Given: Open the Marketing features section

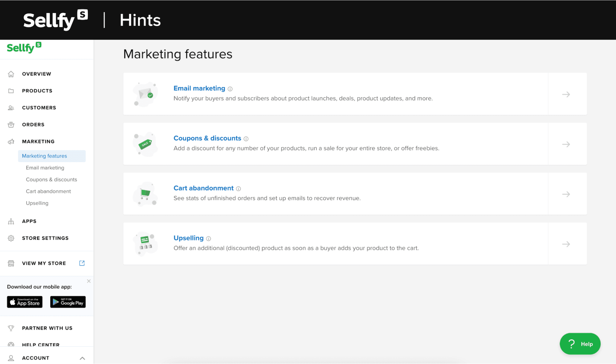Looking at the screenshot, I should [44, 156].
